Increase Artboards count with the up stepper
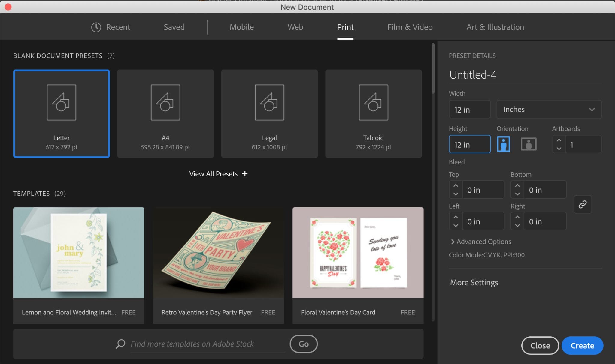This screenshot has height=364, width=615. click(559, 140)
